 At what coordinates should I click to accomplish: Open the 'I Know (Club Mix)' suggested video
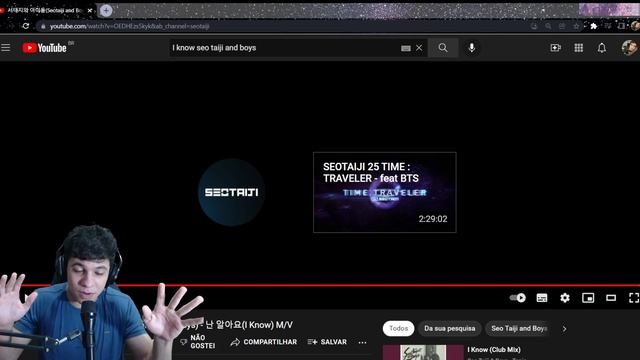coord(494,350)
